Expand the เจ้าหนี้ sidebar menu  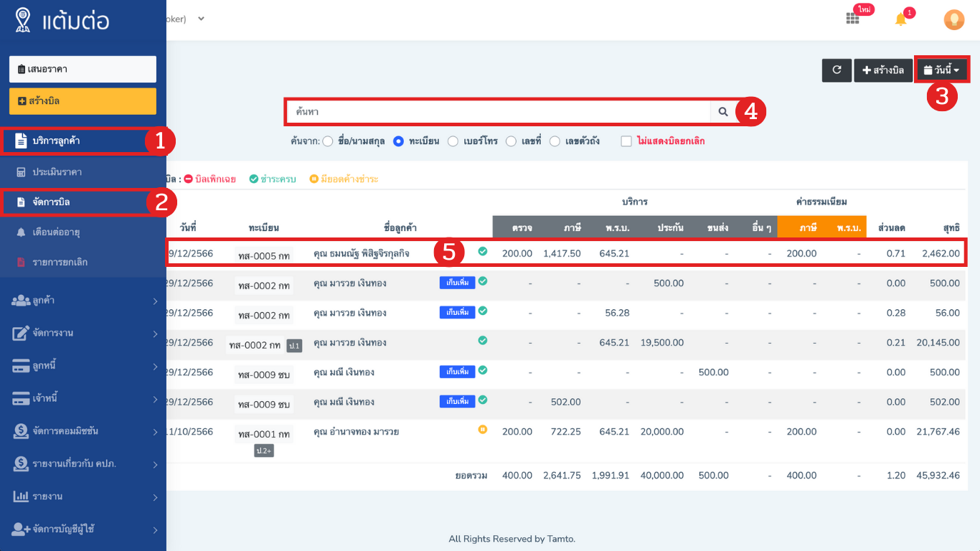(155, 399)
